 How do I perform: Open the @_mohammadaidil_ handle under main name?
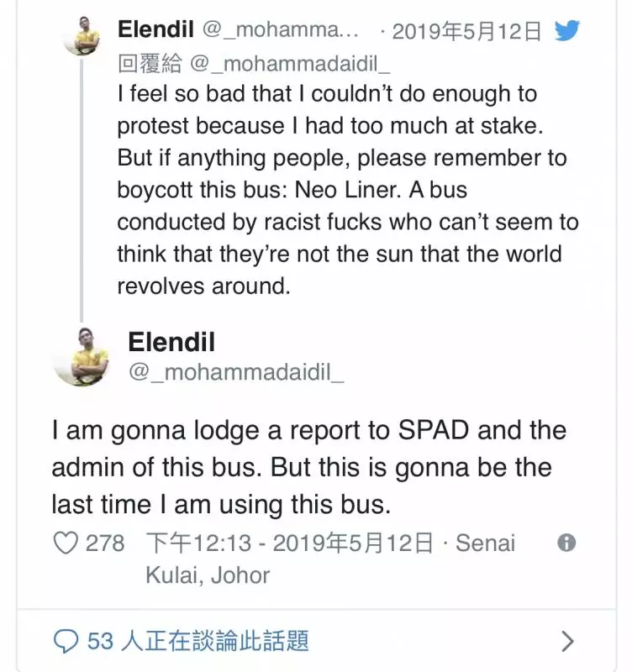pyautogui.click(x=236, y=372)
